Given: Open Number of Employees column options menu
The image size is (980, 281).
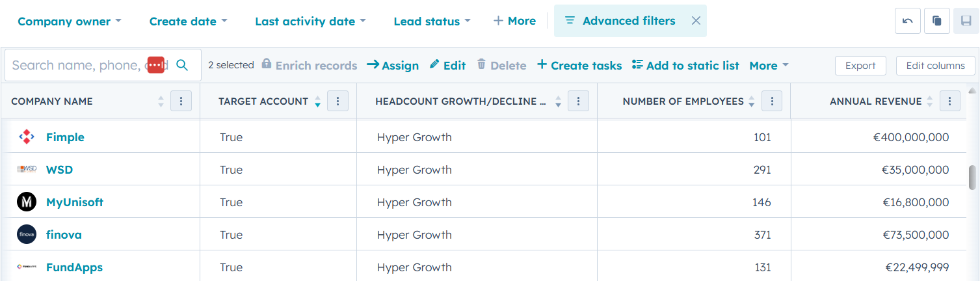Looking at the screenshot, I should pos(771,101).
